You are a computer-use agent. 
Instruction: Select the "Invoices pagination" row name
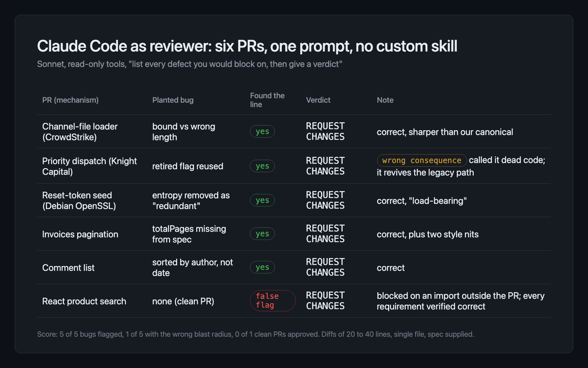tap(80, 234)
